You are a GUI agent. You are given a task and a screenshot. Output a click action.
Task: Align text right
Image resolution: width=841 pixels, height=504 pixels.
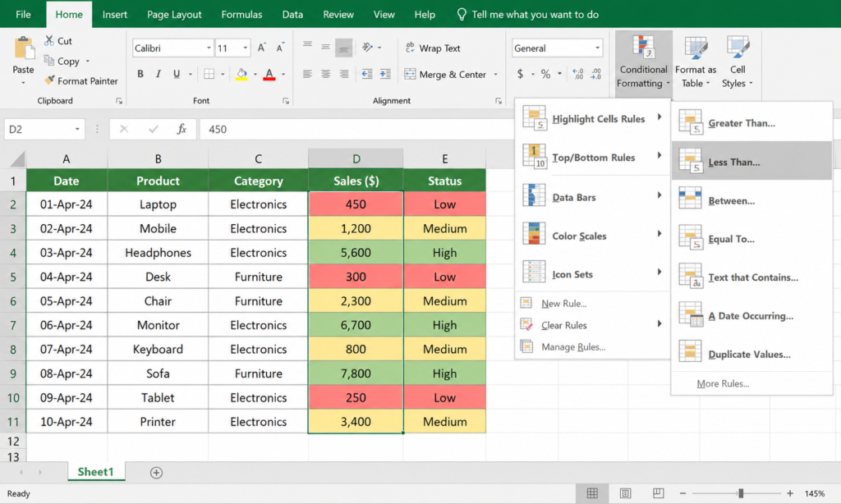344,74
